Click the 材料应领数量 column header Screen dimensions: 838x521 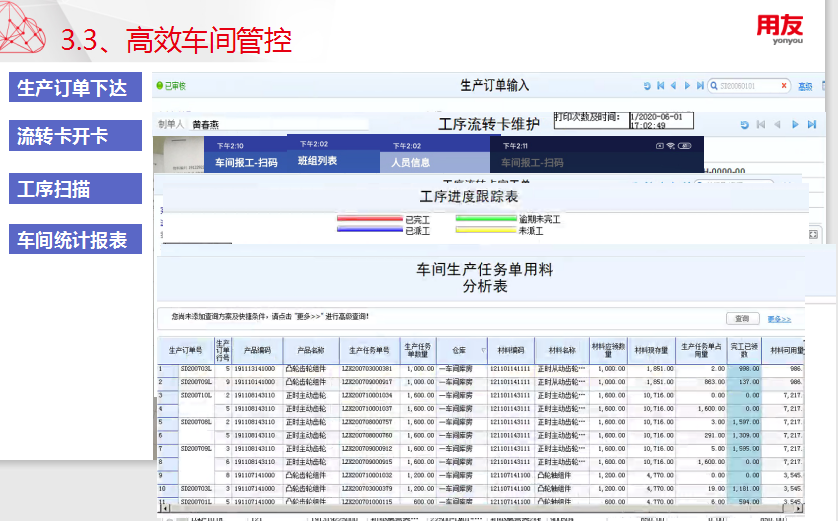pyautogui.click(x=608, y=351)
